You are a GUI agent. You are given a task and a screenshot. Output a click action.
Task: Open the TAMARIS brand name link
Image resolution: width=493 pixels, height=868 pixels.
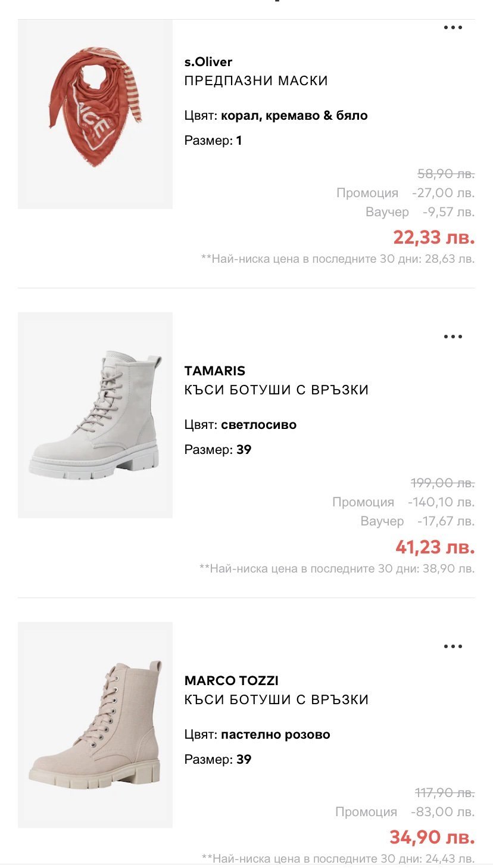click(215, 371)
